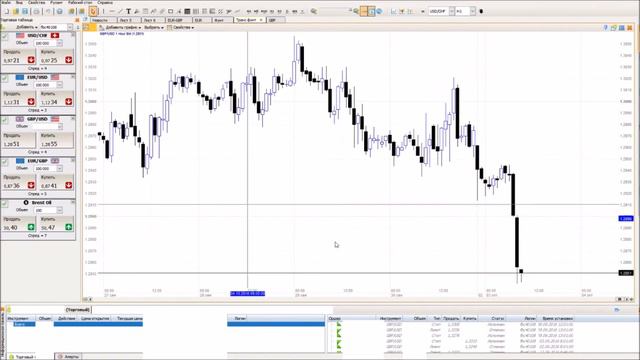This screenshot has width=640, height=360.
Task: Select the text label tool (T icon)
Action: (128, 11)
